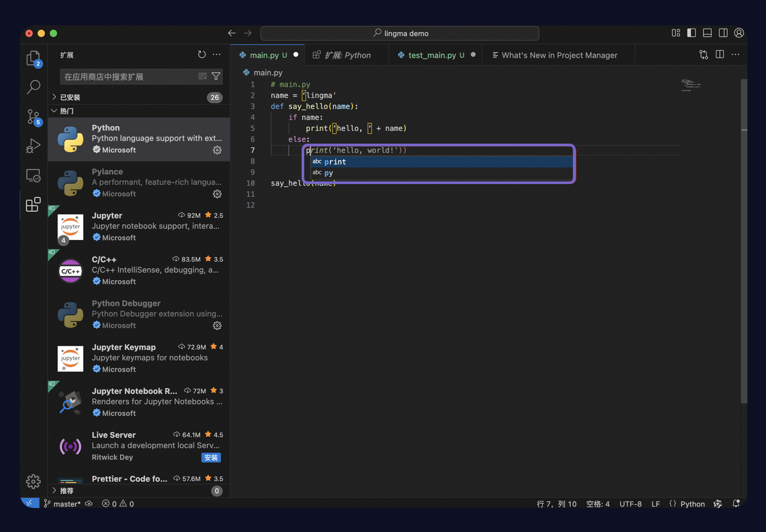Toggle the notifications bell in status bar

tap(736, 503)
